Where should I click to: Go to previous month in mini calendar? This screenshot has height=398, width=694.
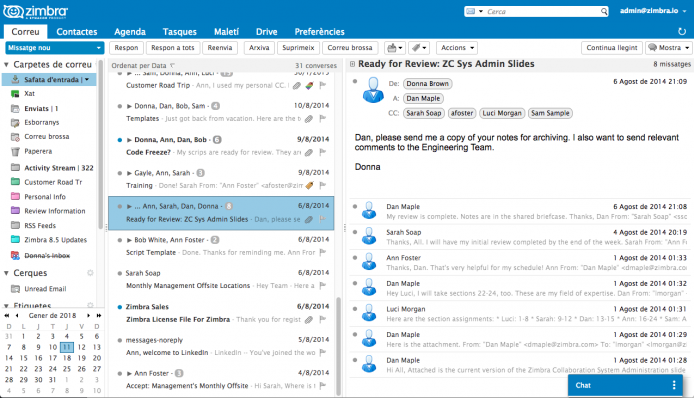click(x=17, y=316)
